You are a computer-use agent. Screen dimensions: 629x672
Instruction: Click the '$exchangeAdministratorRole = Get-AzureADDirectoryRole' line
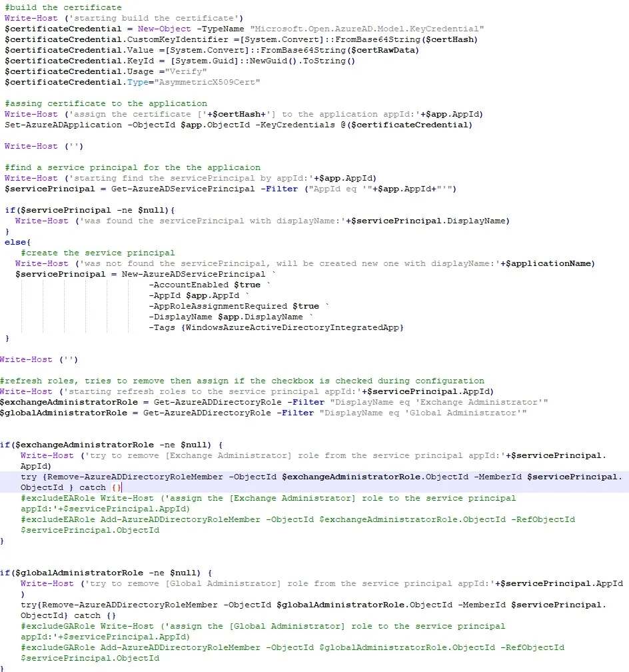coord(274,403)
